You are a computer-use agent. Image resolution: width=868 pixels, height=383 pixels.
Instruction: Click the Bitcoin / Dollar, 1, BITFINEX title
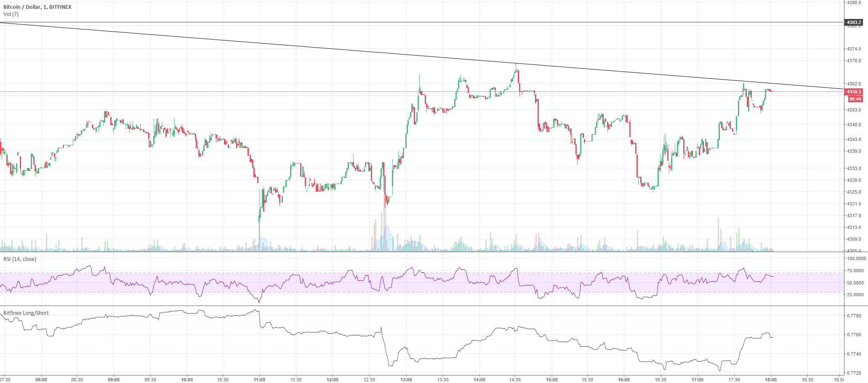(37, 7)
